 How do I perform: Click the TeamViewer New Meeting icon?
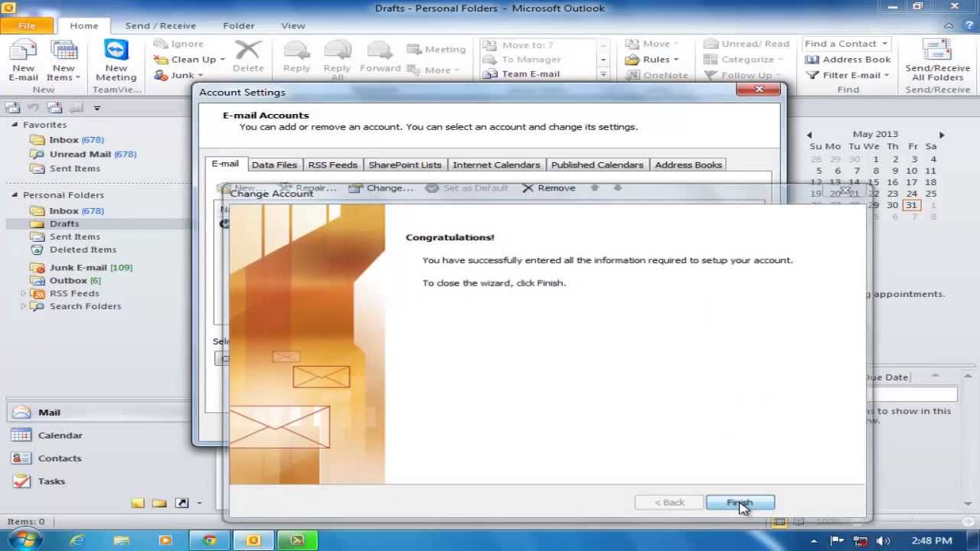116,60
